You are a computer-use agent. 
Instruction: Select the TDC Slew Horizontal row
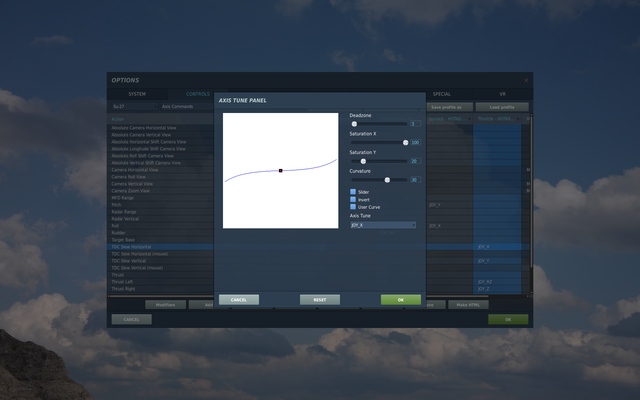160,247
